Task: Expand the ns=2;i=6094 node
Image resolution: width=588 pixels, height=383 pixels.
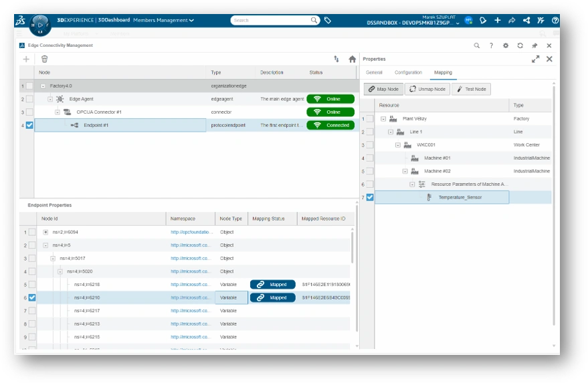Action: [x=45, y=232]
